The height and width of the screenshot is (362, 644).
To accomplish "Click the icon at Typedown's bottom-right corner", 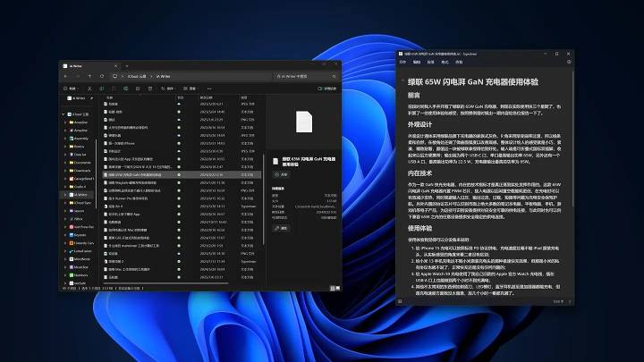I will (570, 302).
